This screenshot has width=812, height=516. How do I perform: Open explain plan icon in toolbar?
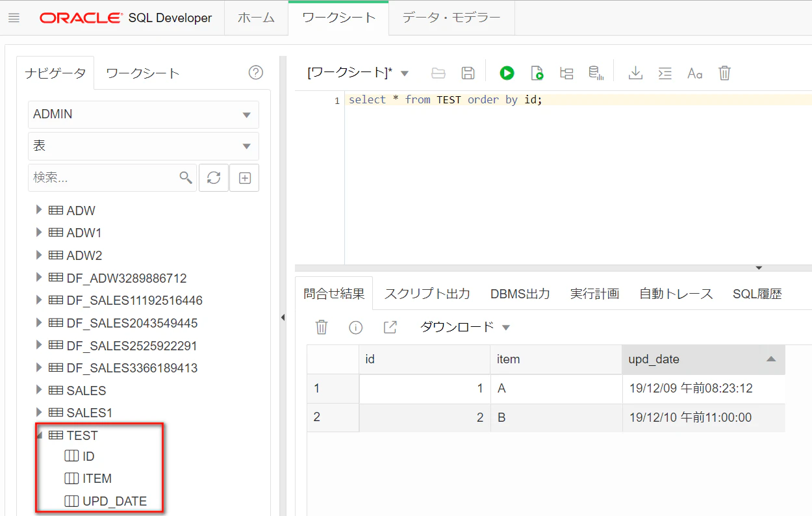566,73
